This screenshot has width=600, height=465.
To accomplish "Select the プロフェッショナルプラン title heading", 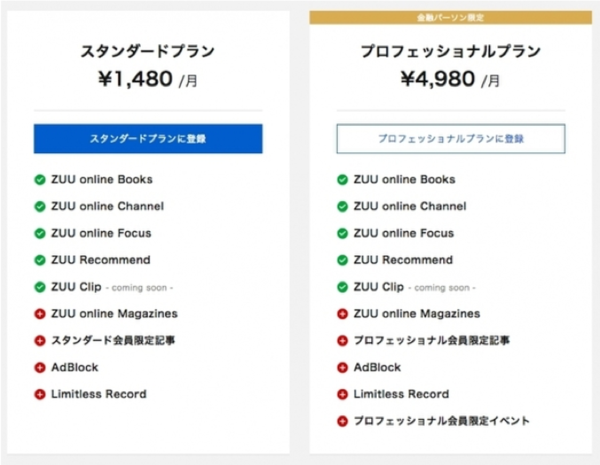I will [x=451, y=51].
